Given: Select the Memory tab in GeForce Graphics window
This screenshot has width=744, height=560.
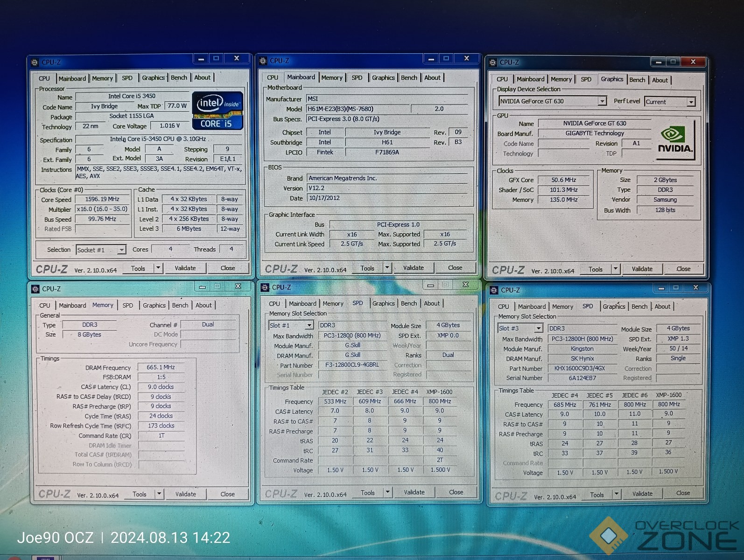Looking at the screenshot, I should [x=561, y=79].
